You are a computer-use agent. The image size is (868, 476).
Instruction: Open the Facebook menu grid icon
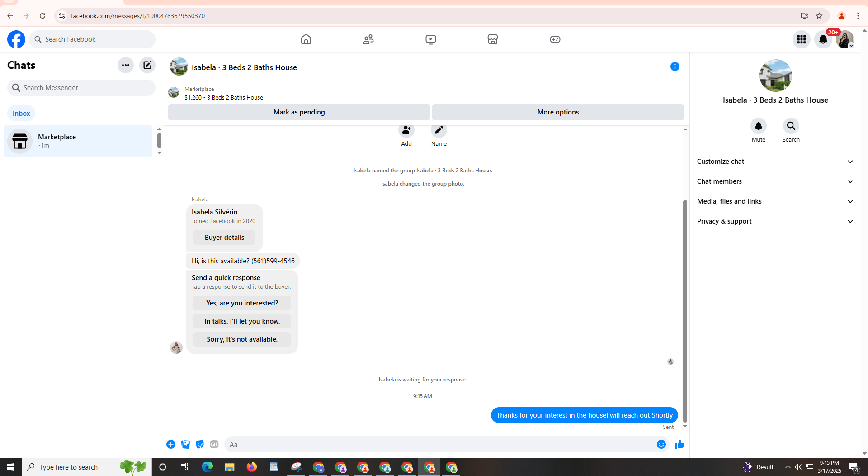click(x=802, y=39)
